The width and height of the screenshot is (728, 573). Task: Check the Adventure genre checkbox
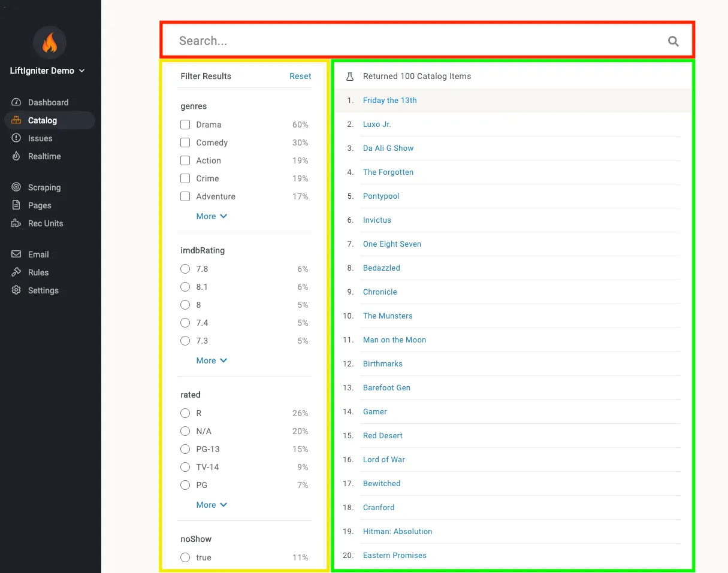[185, 196]
